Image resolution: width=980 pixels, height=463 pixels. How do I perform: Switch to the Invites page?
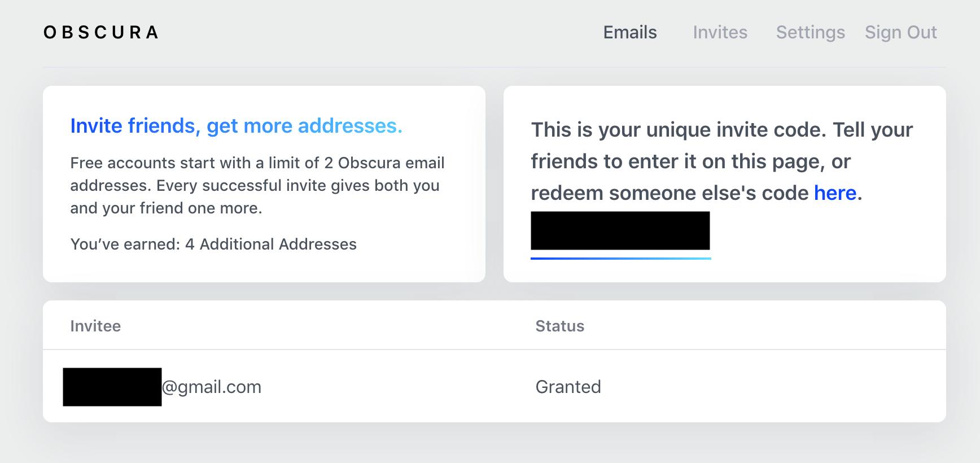pyautogui.click(x=720, y=33)
